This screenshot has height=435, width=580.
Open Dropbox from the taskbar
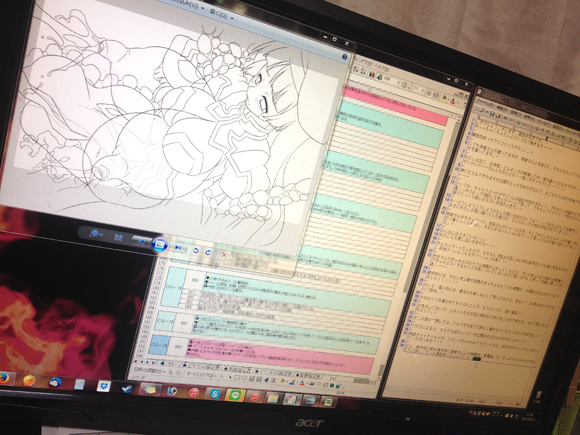tap(103, 386)
